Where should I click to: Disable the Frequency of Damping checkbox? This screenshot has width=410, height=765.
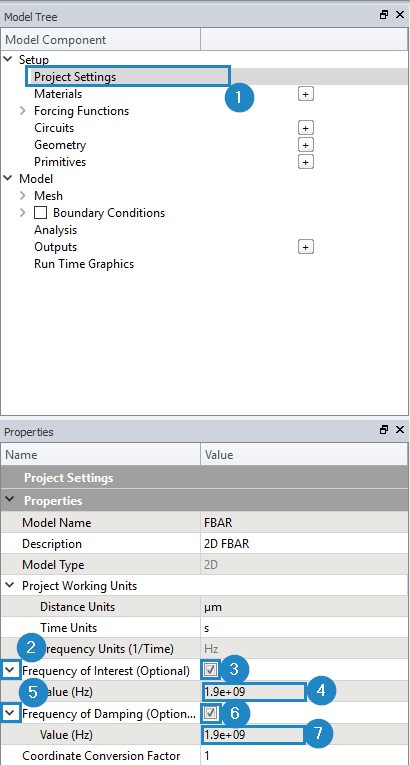(210, 713)
